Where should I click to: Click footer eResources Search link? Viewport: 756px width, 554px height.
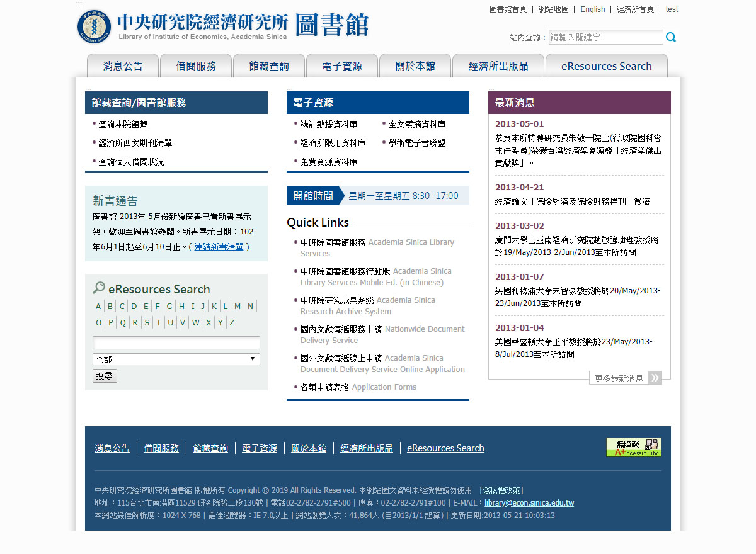445,448
